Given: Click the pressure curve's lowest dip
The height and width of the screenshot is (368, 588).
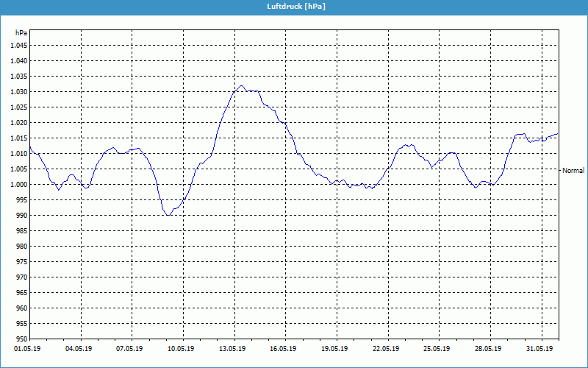Looking at the screenshot, I should 169,215.
